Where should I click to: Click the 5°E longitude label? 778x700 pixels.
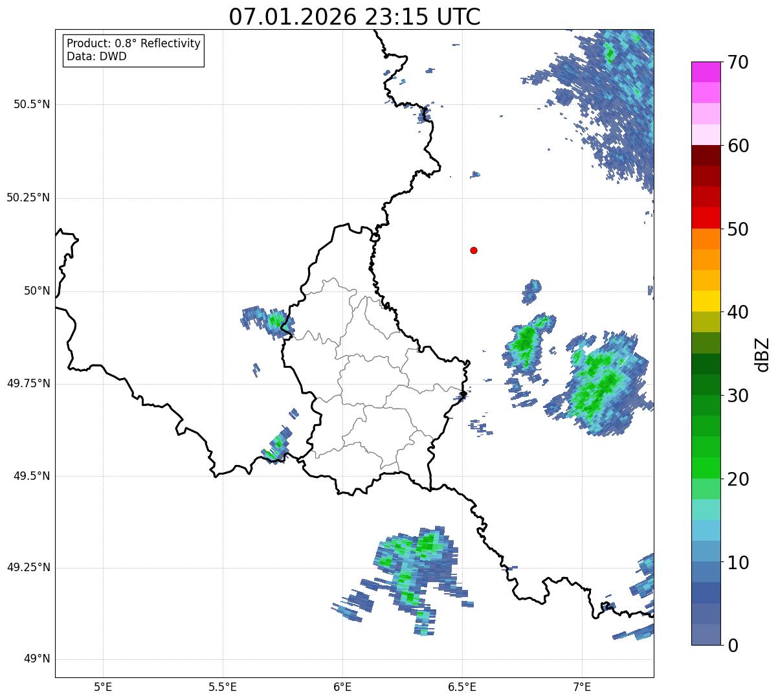click(x=103, y=686)
